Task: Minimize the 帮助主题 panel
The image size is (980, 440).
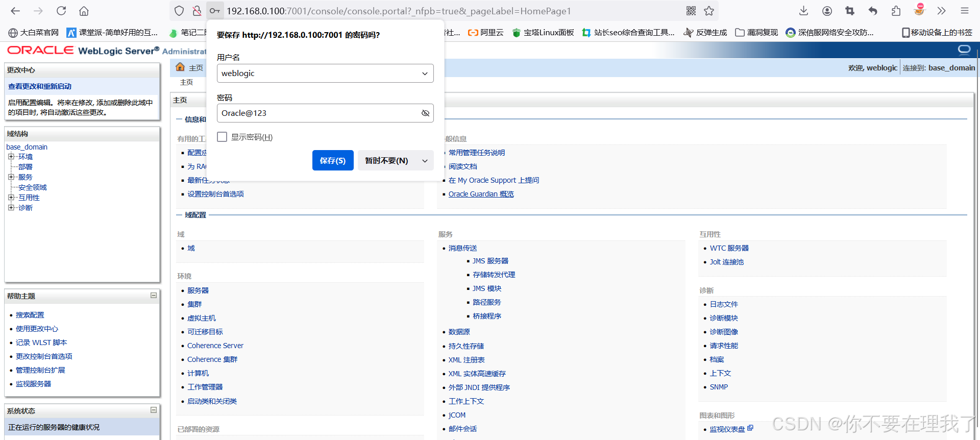Action: tap(153, 296)
